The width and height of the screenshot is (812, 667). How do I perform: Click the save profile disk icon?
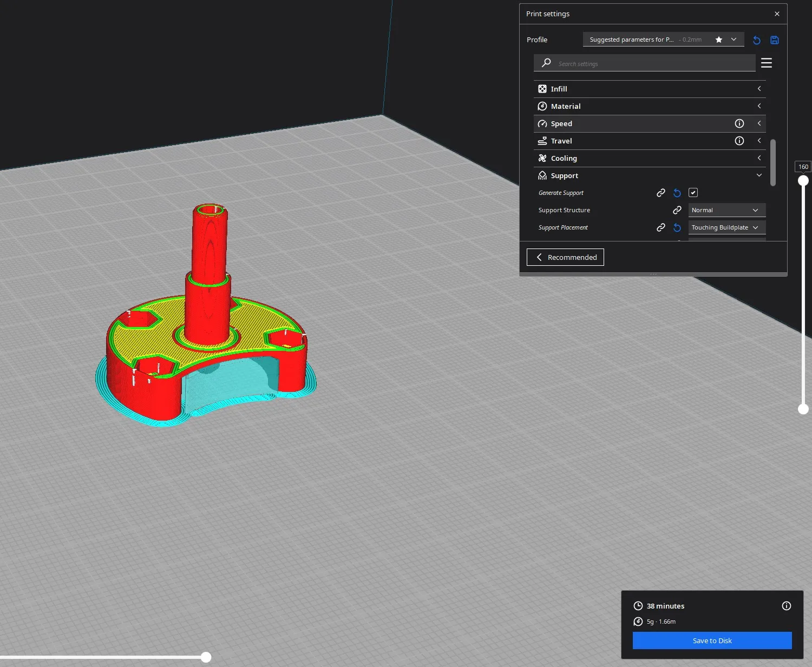[775, 40]
